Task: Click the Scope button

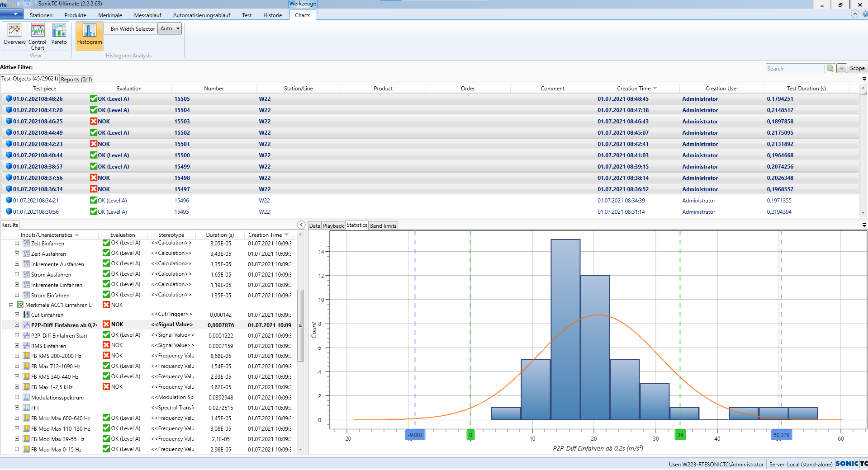Action: (857, 68)
